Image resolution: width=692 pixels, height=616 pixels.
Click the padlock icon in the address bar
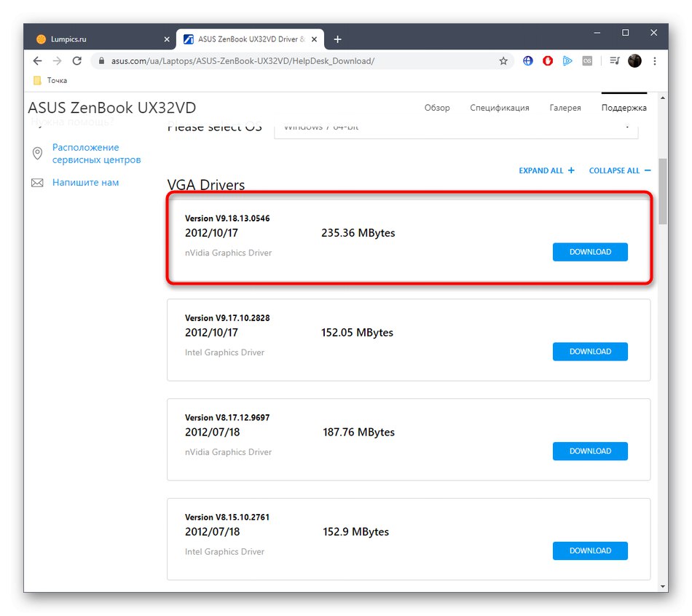click(x=101, y=60)
